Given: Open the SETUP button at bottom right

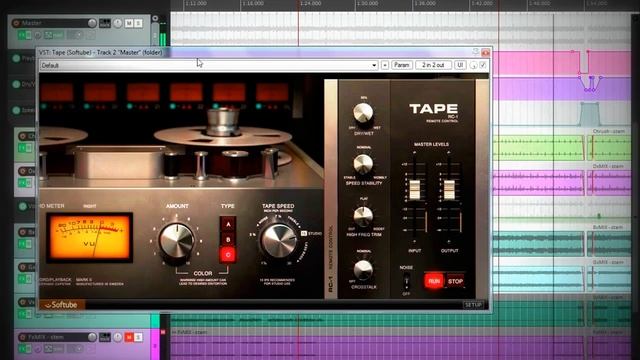Looking at the screenshot, I should (x=473, y=305).
